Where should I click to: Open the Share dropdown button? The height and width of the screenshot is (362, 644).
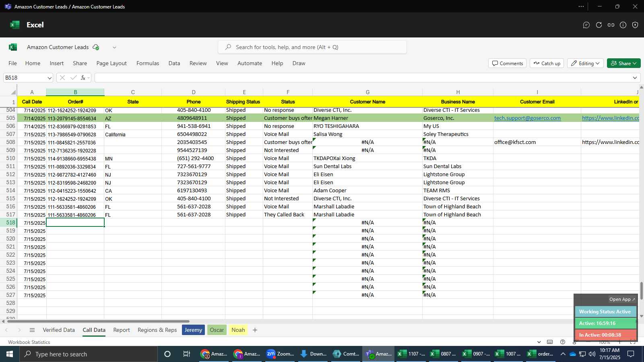624,63
